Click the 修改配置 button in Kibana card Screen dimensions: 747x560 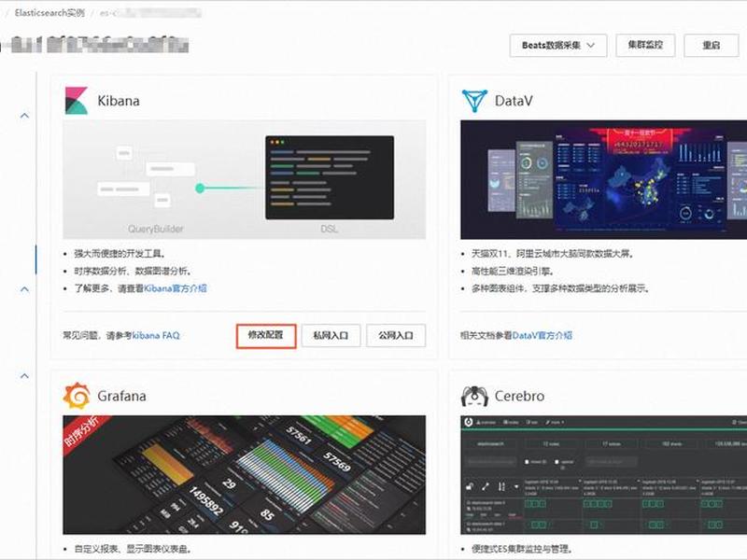tap(266, 336)
